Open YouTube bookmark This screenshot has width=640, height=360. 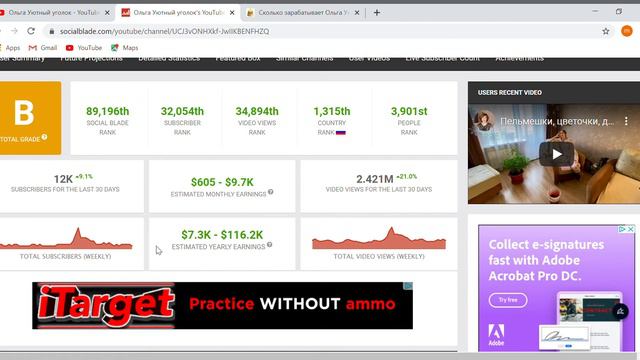pos(84,48)
